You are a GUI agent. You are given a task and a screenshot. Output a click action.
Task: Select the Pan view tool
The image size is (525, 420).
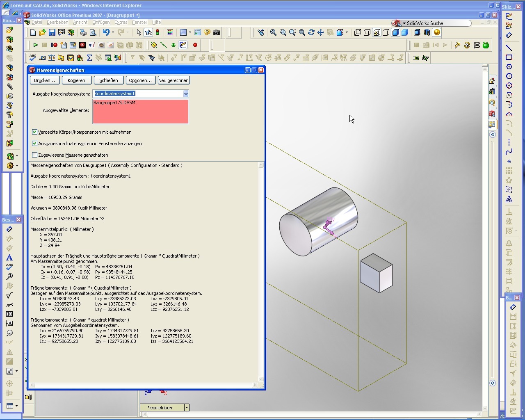coord(321,32)
